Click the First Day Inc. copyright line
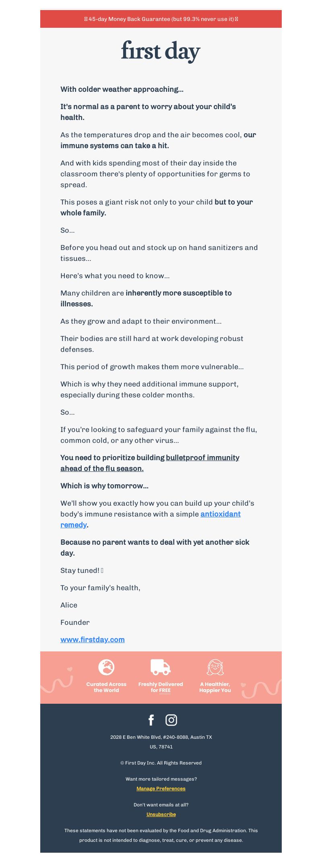322x868 pixels. pyautogui.click(x=161, y=763)
